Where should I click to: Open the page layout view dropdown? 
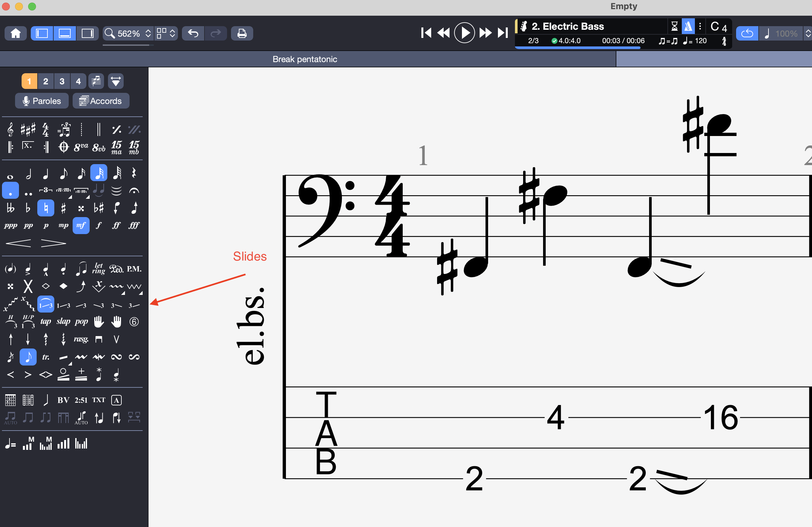click(x=166, y=33)
